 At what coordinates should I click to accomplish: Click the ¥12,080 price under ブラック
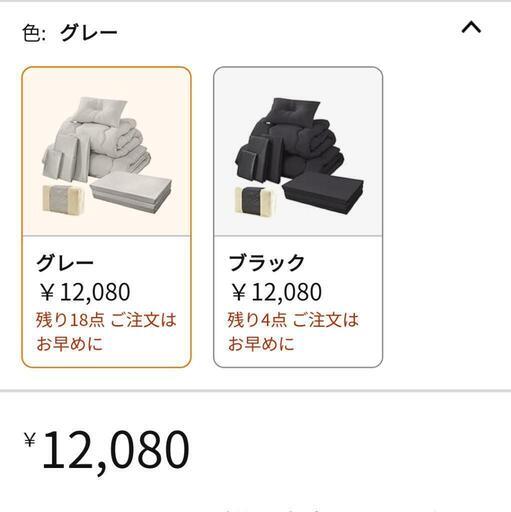pyautogui.click(x=276, y=292)
